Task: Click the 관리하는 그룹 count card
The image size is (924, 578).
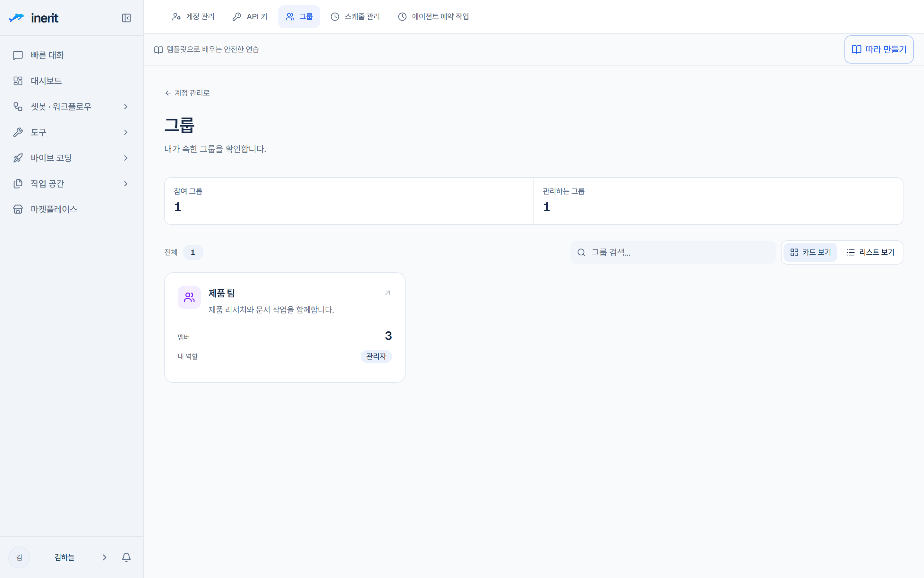Action: 718,201
